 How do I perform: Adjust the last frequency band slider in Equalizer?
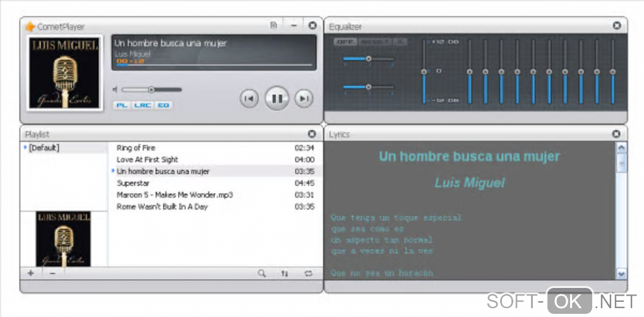[613, 71]
